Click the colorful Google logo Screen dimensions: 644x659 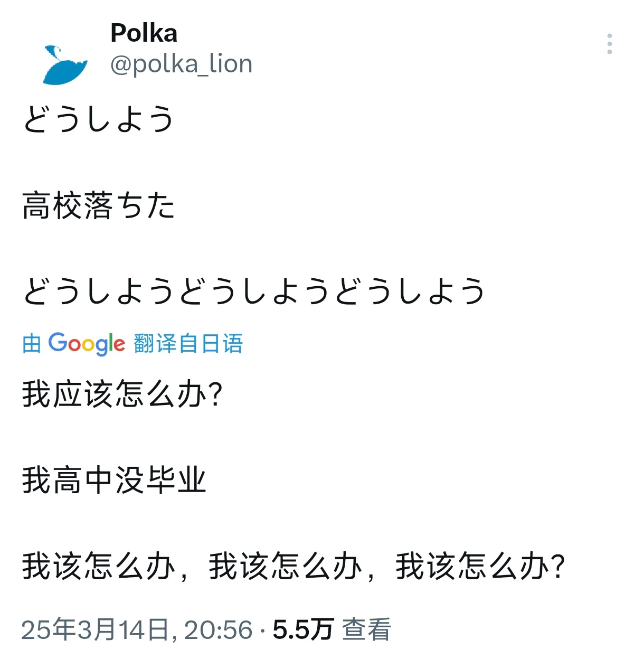87,344
